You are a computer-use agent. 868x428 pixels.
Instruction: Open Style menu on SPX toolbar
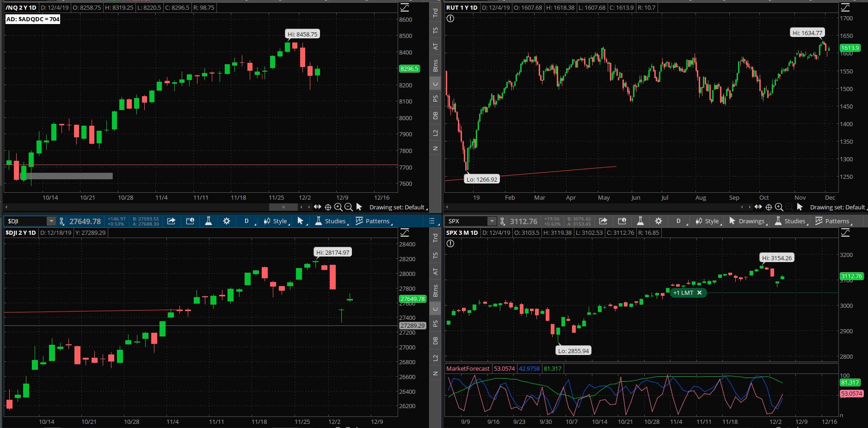[x=708, y=221]
